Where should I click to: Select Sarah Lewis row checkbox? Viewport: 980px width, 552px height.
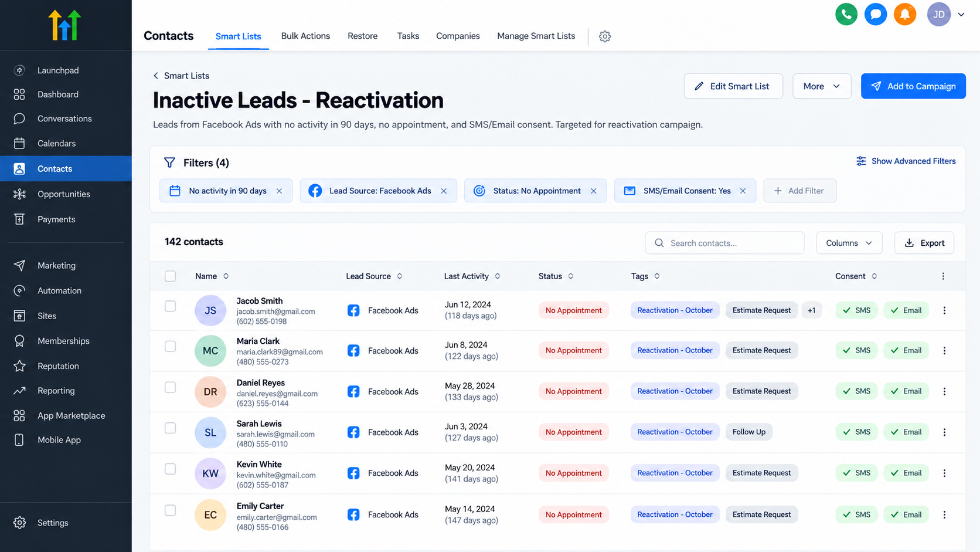pos(170,428)
